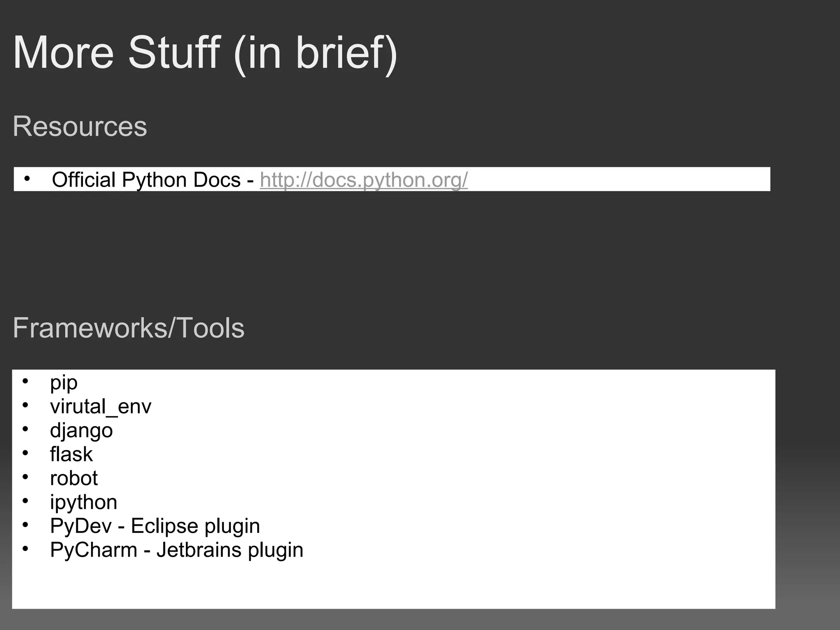This screenshot has width=840, height=630.
Task: Click the "robot" list item
Action: click(x=74, y=478)
